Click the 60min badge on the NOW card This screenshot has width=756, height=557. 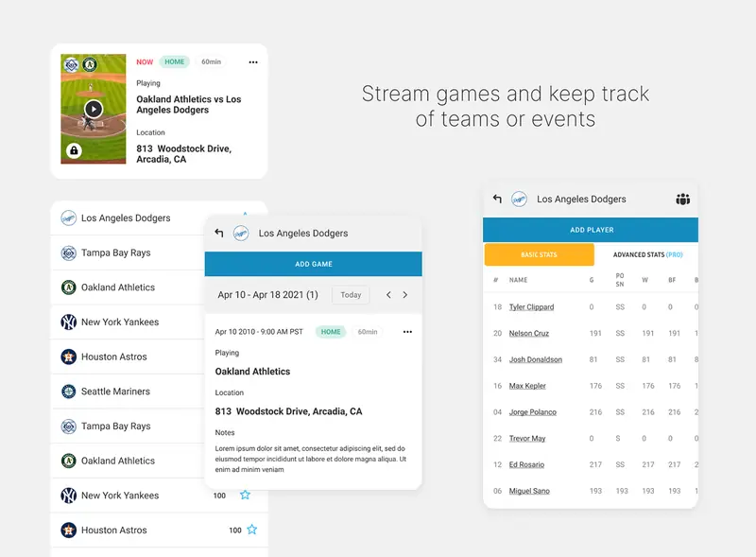(x=211, y=61)
